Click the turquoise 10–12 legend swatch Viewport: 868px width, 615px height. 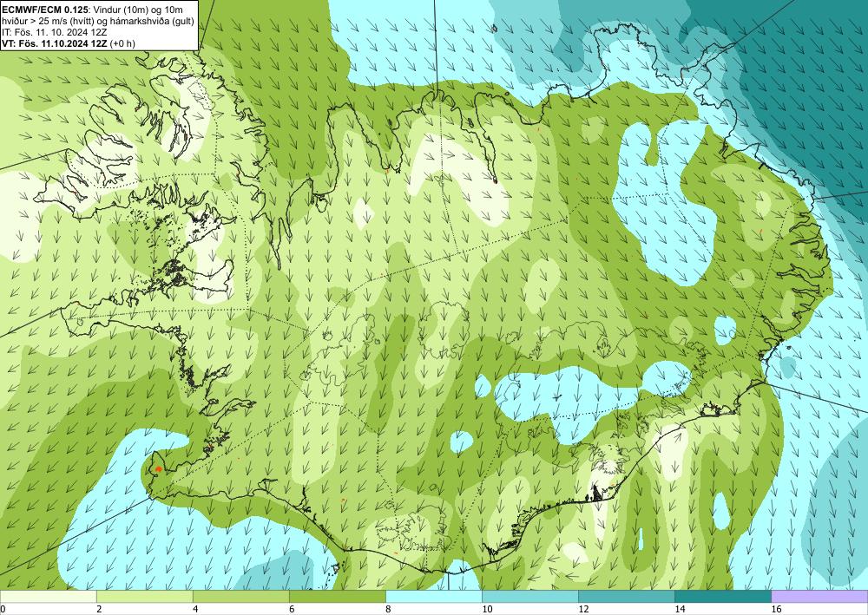point(530,596)
